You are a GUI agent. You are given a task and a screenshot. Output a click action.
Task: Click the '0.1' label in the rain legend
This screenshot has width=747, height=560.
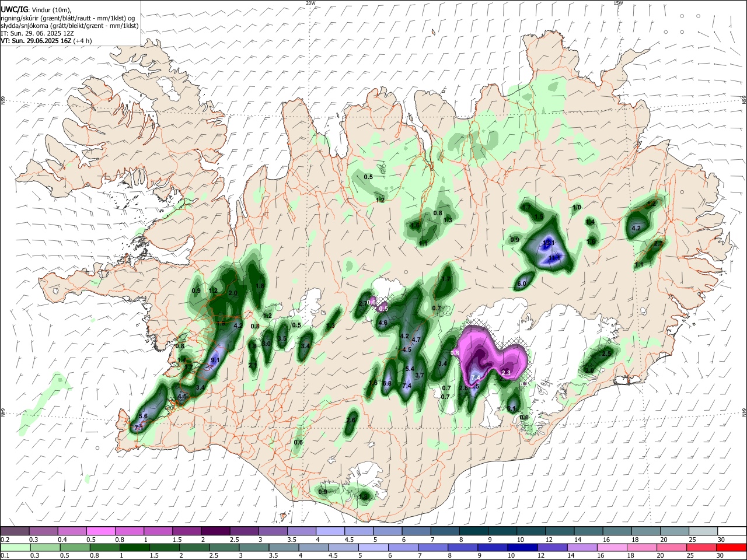(4, 556)
